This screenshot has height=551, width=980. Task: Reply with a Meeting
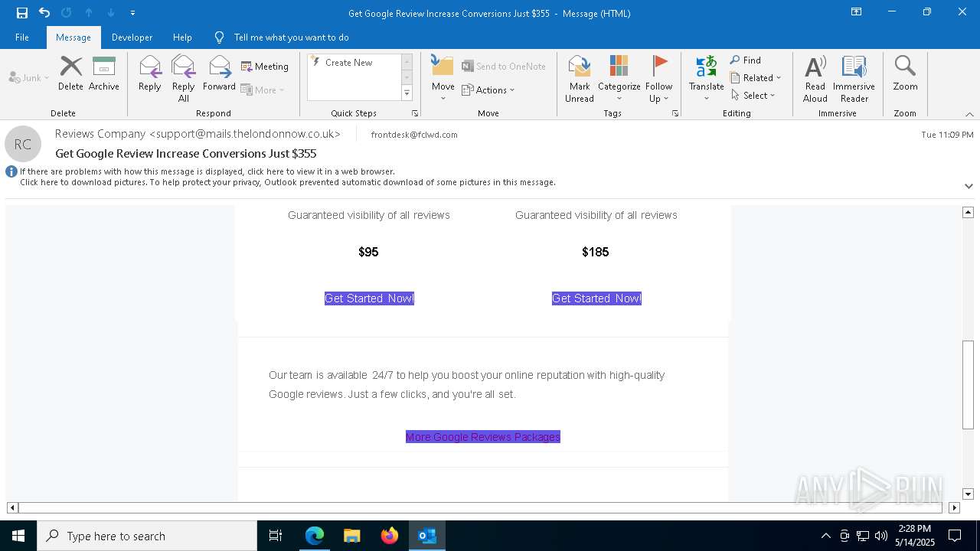(265, 67)
